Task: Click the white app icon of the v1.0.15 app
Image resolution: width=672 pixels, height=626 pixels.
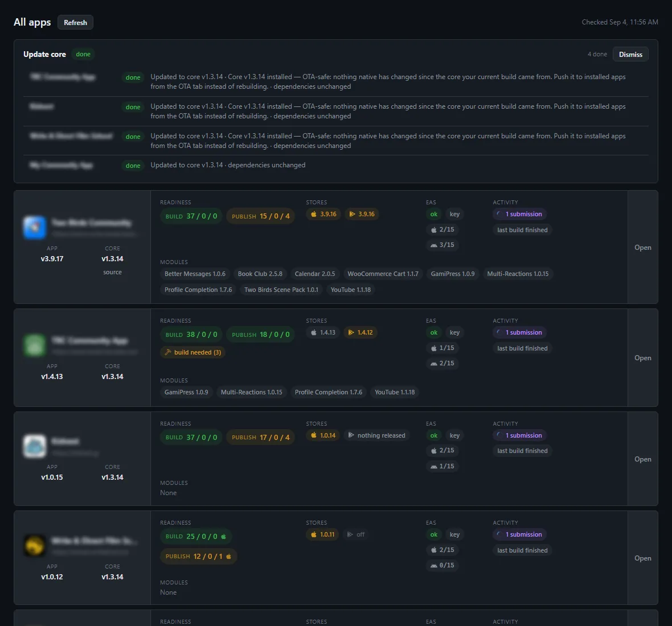Action: [35, 446]
